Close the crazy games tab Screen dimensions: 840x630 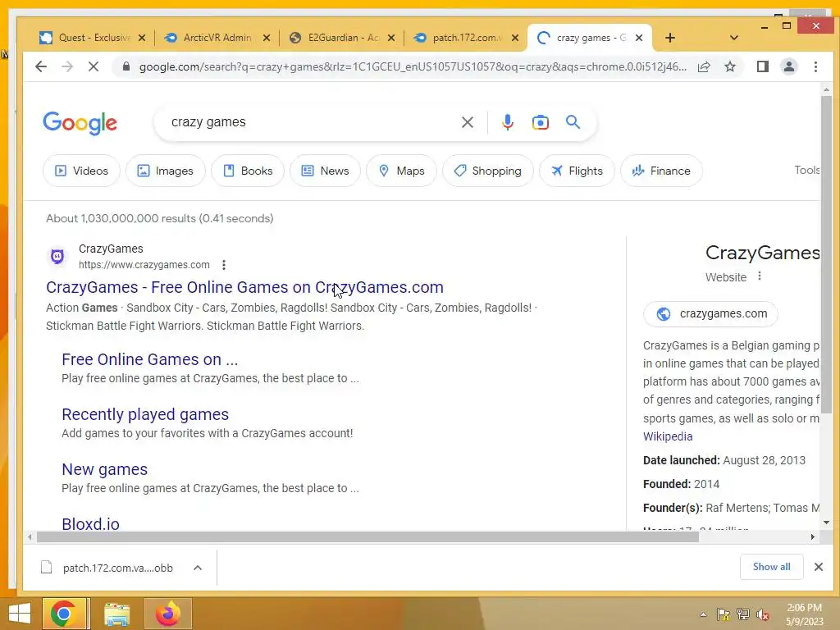(638, 38)
